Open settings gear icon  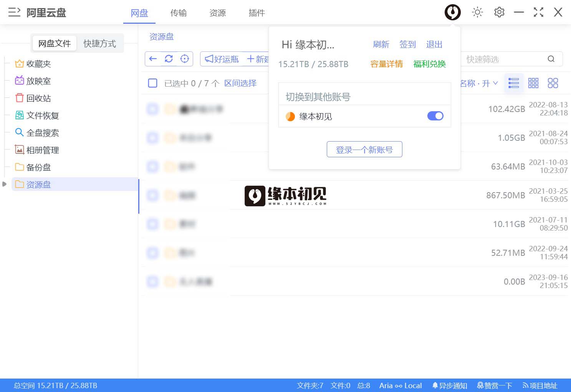[x=499, y=12]
